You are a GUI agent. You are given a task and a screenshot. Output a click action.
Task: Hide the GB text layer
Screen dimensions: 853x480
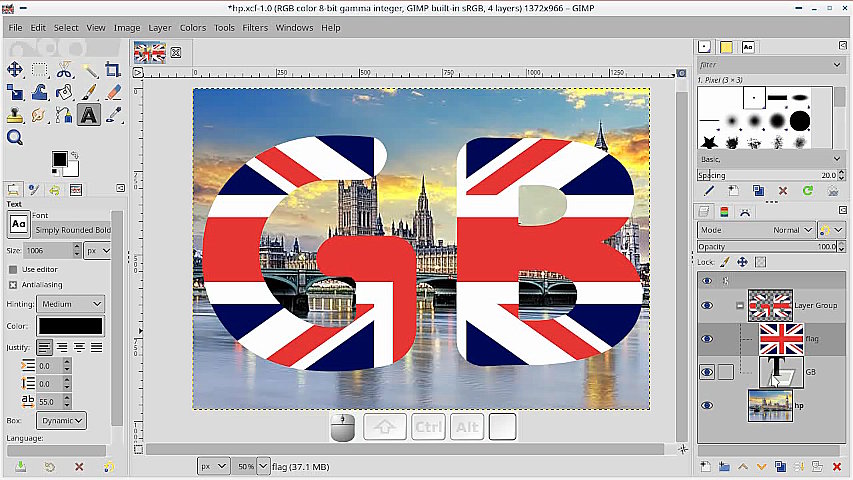(x=707, y=372)
